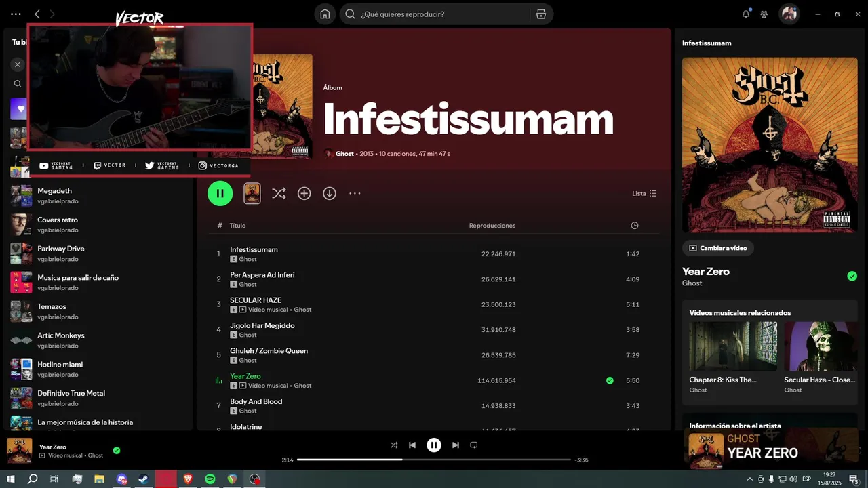868x488 pixels.
Task: Open the Spotify three-dot app menu
Action: click(x=16, y=14)
